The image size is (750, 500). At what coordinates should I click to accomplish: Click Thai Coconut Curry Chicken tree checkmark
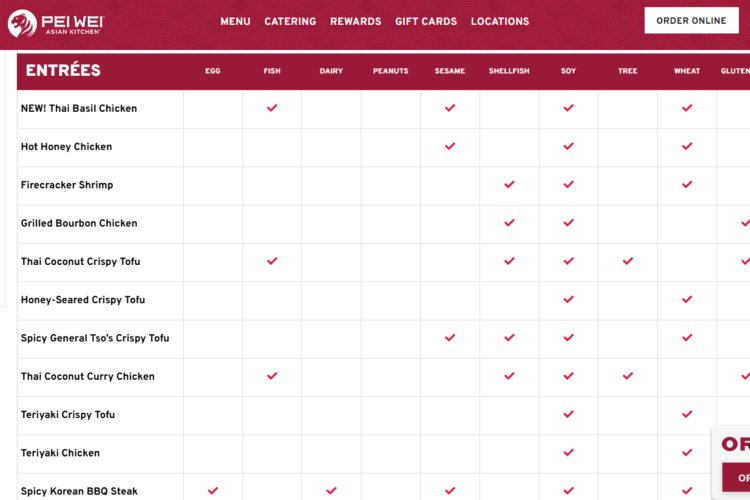coord(628,376)
